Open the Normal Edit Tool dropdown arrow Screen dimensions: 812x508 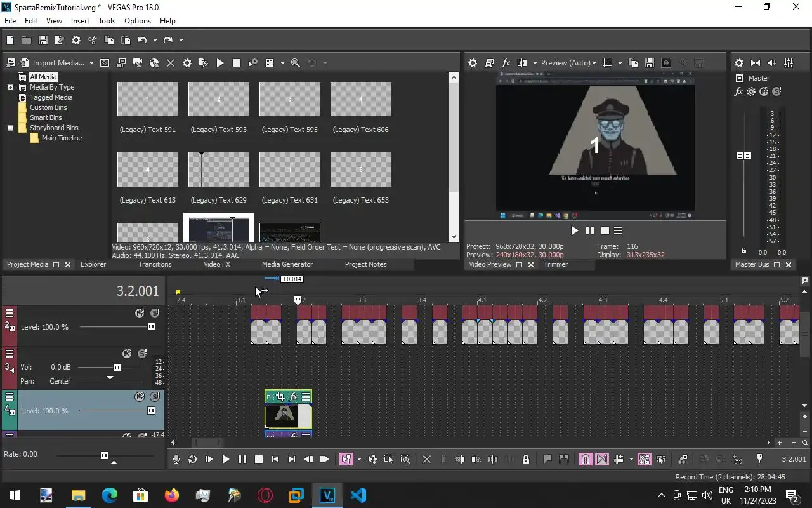358,459
